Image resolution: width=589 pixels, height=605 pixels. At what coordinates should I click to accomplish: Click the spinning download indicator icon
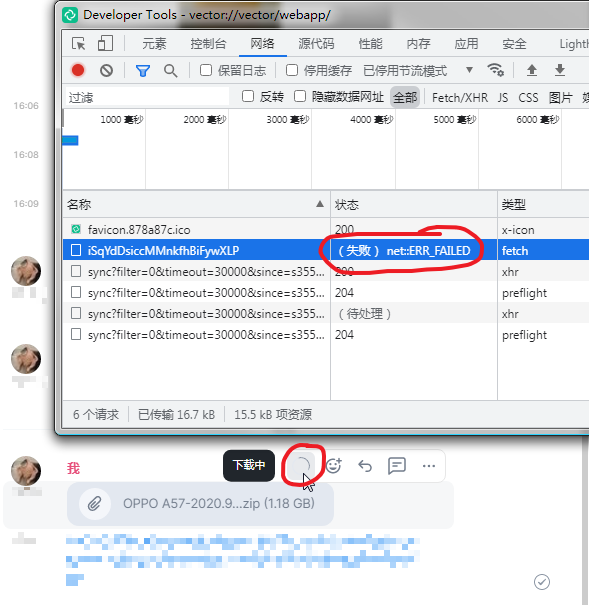[x=302, y=465]
